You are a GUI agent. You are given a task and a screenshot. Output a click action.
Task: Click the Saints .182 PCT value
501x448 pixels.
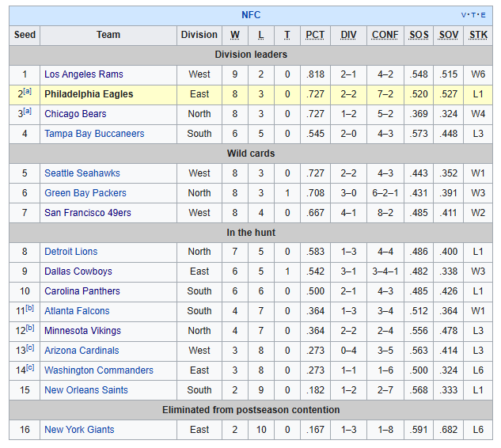pos(315,390)
